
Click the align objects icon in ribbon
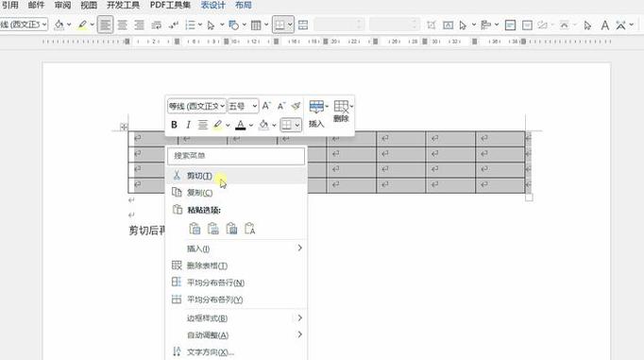486,26
